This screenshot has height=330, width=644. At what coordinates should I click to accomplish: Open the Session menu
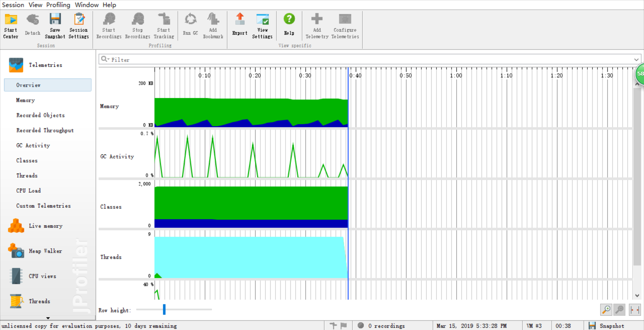13,5
